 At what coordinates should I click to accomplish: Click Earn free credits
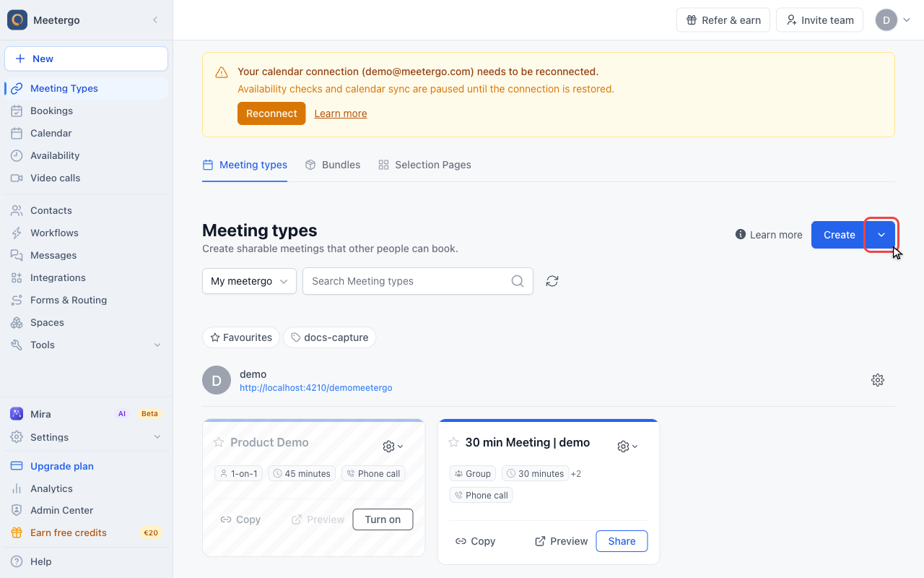pos(87,532)
